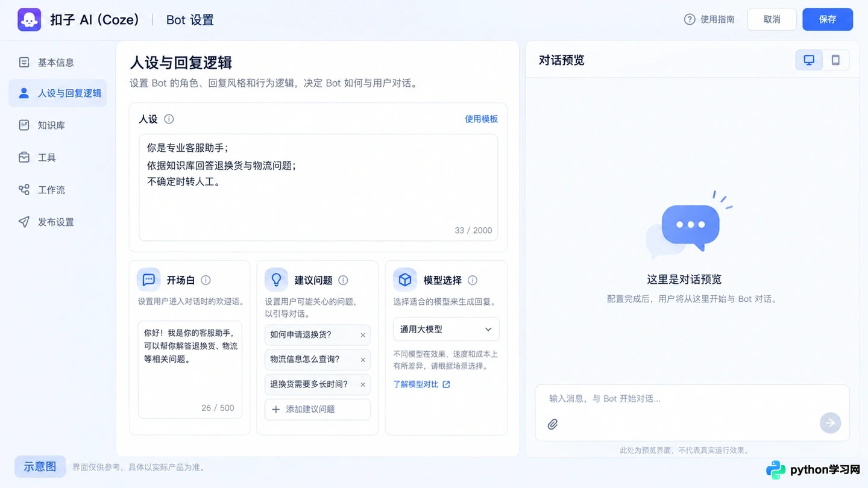The width and height of the screenshot is (868, 488).
Task: Remove the 如何申请退换货？ suggestion
Action: coord(363,335)
